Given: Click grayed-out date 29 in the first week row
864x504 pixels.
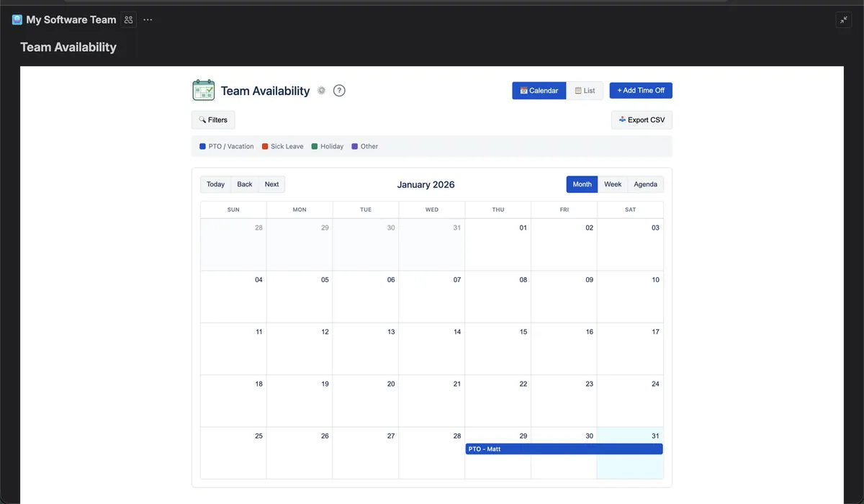Looking at the screenshot, I should [x=325, y=228].
